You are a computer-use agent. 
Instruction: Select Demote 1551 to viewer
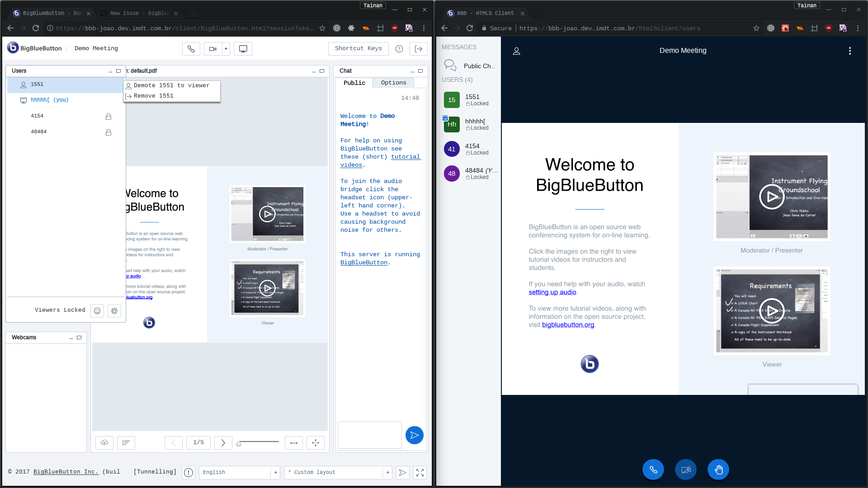click(x=171, y=85)
